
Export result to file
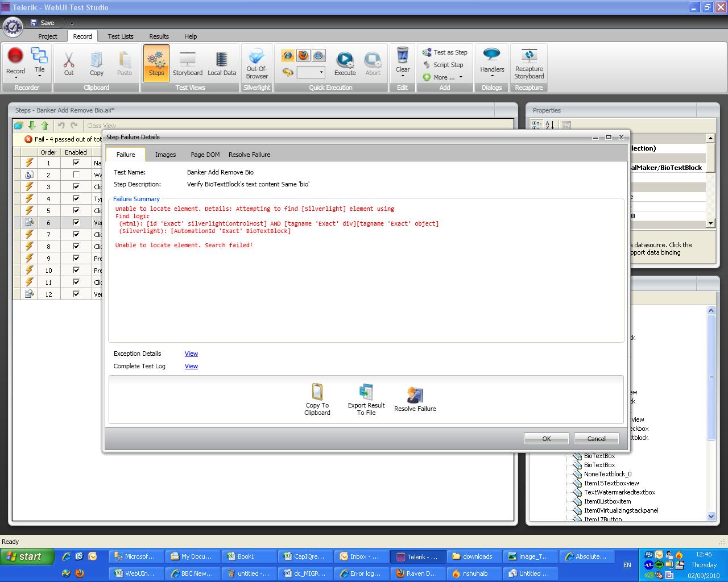tap(366, 400)
